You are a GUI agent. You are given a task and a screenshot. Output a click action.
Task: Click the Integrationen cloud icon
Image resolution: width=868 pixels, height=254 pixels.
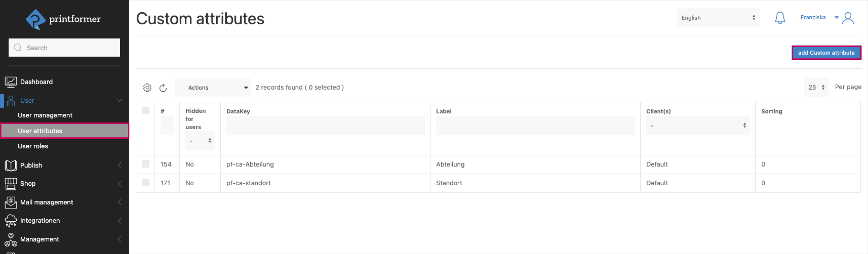[11, 221]
